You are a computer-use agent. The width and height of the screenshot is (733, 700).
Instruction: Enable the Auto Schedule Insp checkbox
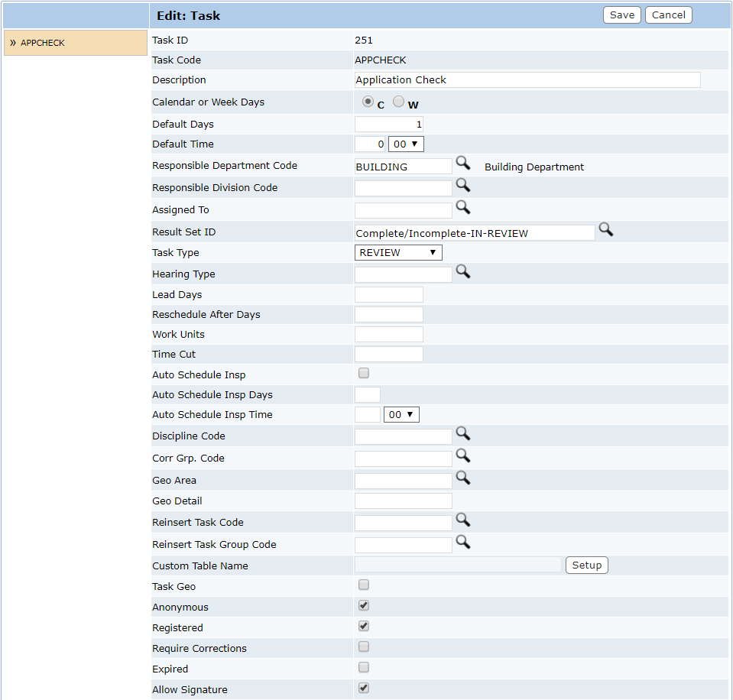pyautogui.click(x=364, y=374)
